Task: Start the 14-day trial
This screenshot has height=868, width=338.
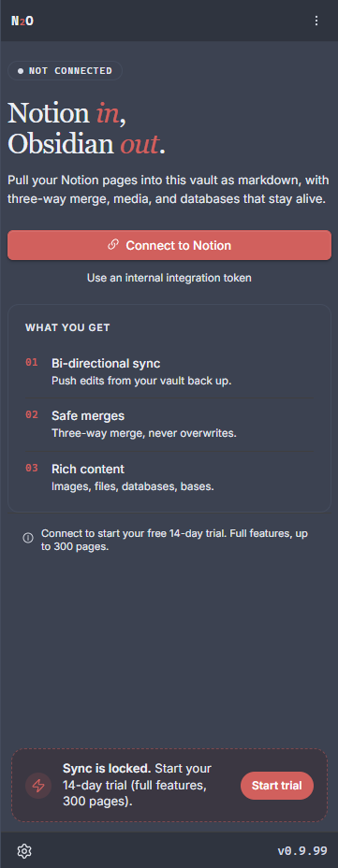Action: coord(276,785)
